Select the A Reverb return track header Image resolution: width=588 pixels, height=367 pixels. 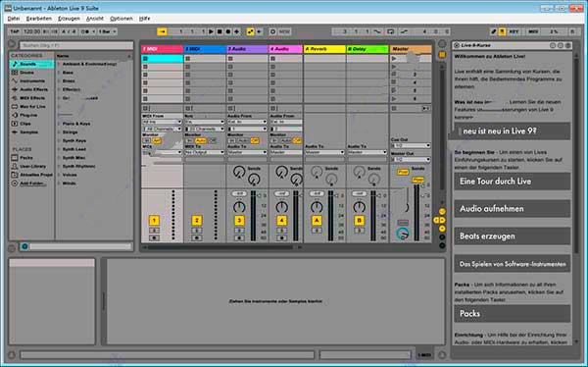point(324,49)
